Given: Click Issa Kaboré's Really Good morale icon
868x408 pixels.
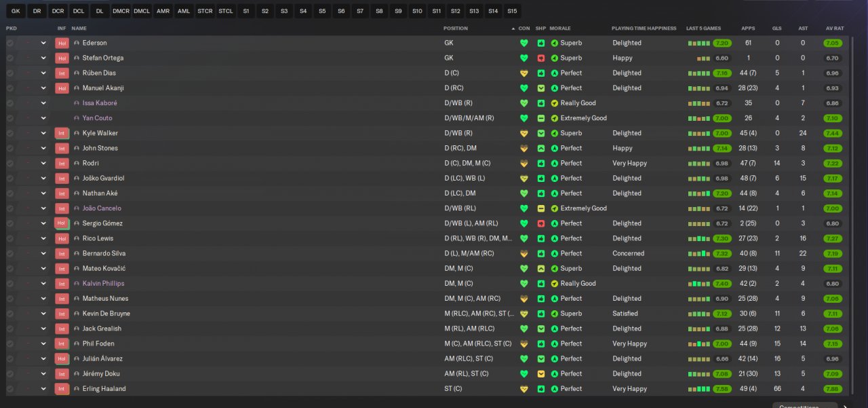Looking at the screenshot, I should (554, 103).
